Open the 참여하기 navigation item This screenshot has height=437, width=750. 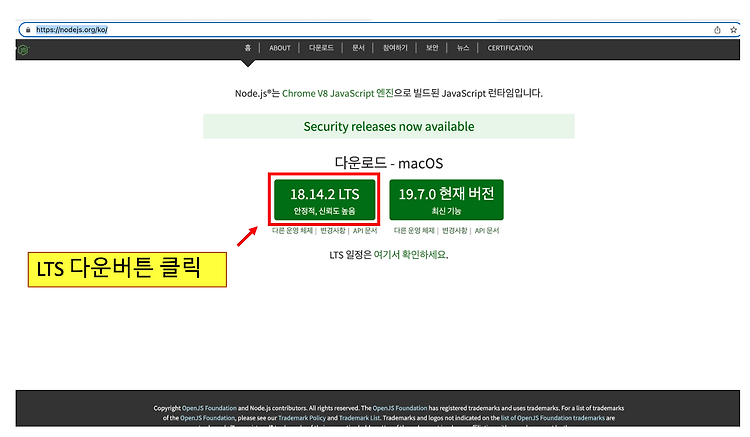coord(395,48)
